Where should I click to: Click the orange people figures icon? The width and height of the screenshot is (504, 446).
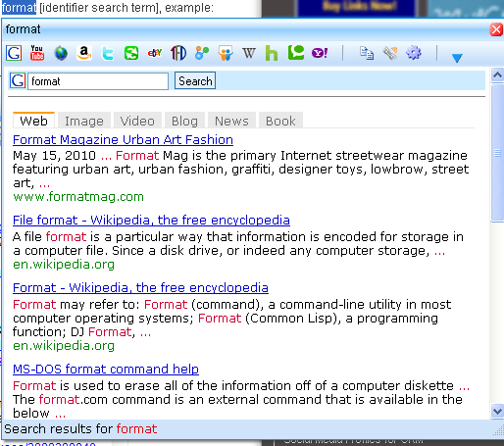click(x=226, y=53)
